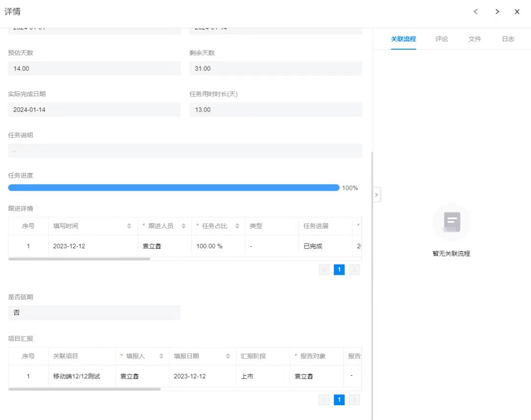The height and width of the screenshot is (420, 531).
Task: Click the 任务说明 text field
Action: [x=185, y=150]
